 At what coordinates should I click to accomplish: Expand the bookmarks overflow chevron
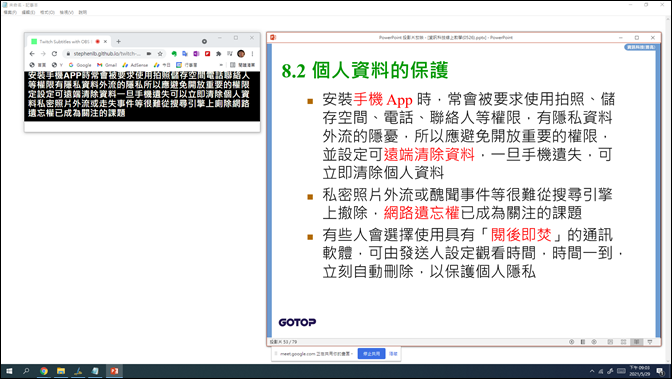(x=221, y=65)
